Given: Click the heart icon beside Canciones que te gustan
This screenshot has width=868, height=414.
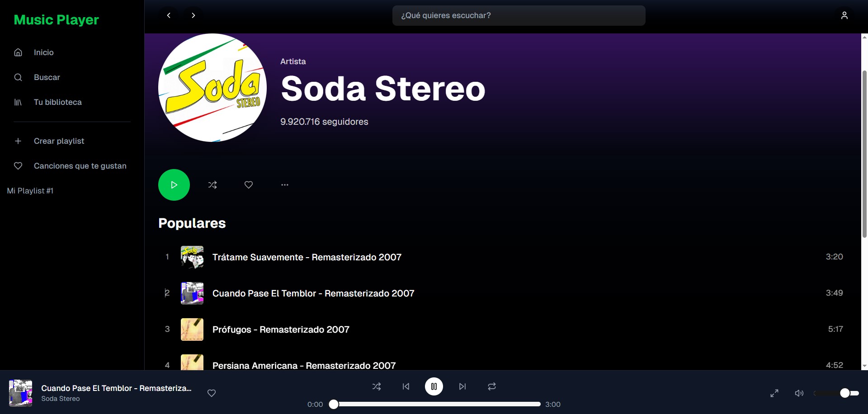Looking at the screenshot, I should pos(18,166).
